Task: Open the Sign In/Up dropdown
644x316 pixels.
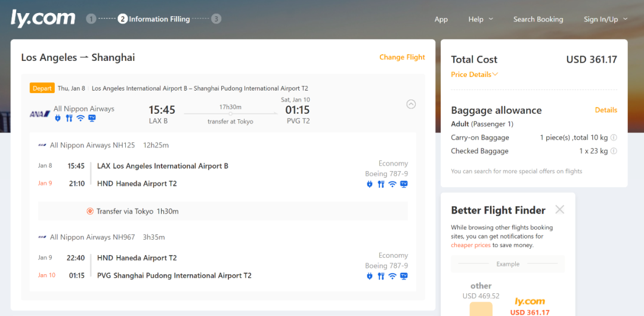Action: point(605,19)
